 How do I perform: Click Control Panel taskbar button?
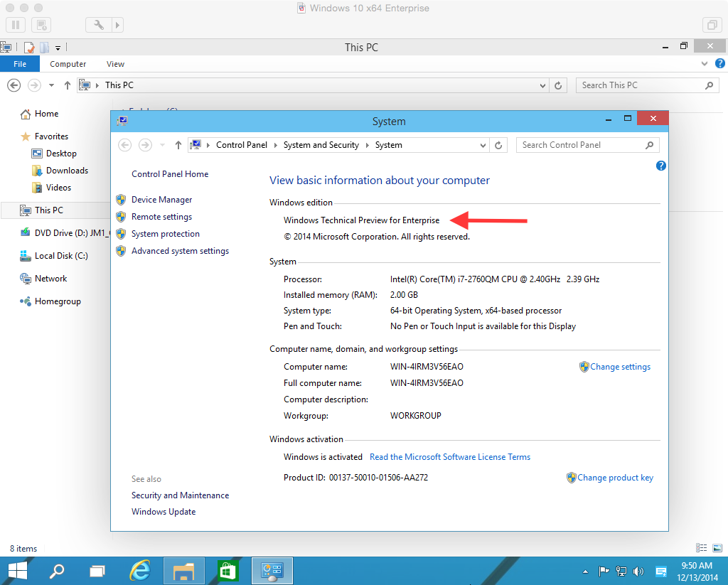[272, 571]
